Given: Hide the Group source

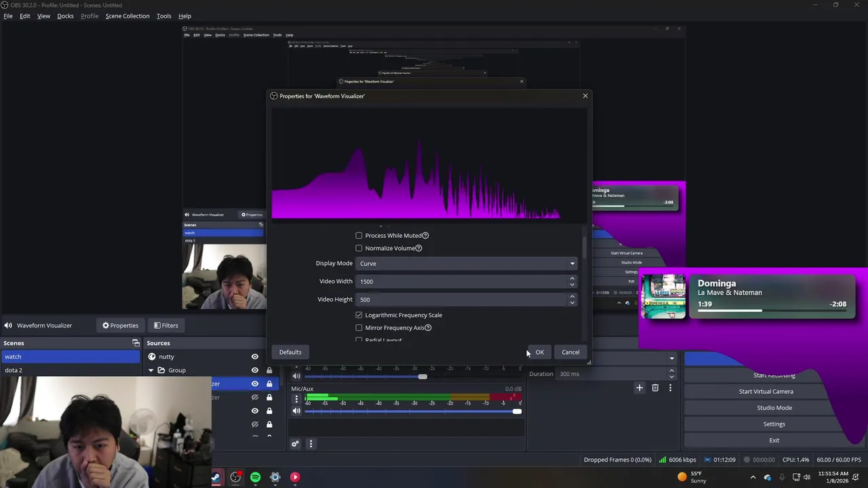Looking at the screenshot, I should tap(255, 370).
